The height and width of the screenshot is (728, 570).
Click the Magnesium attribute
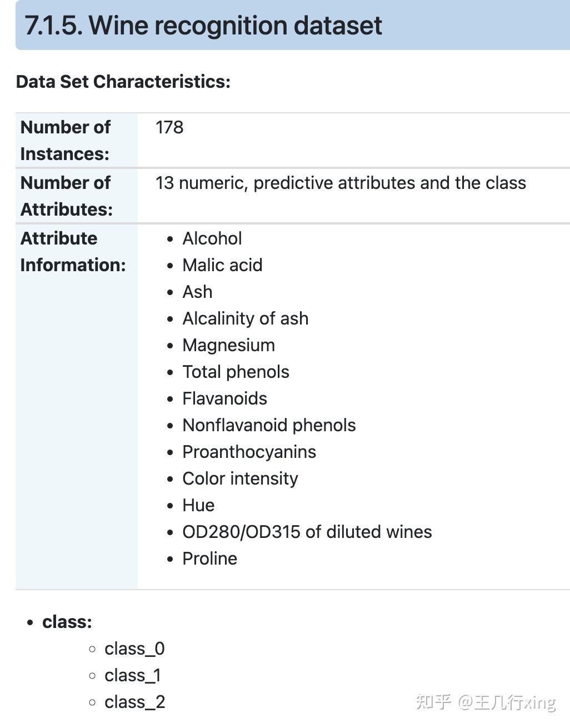point(228,345)
